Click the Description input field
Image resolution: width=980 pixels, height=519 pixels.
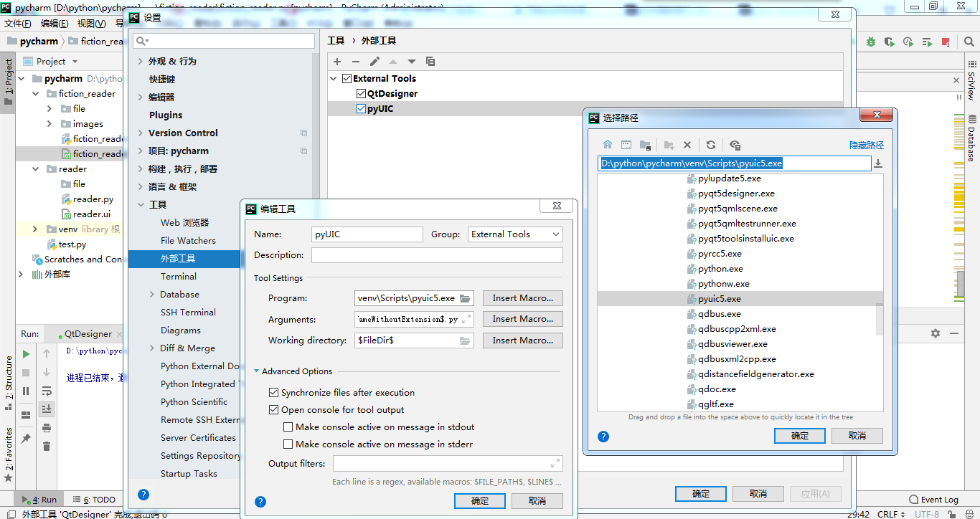point(437,255)
